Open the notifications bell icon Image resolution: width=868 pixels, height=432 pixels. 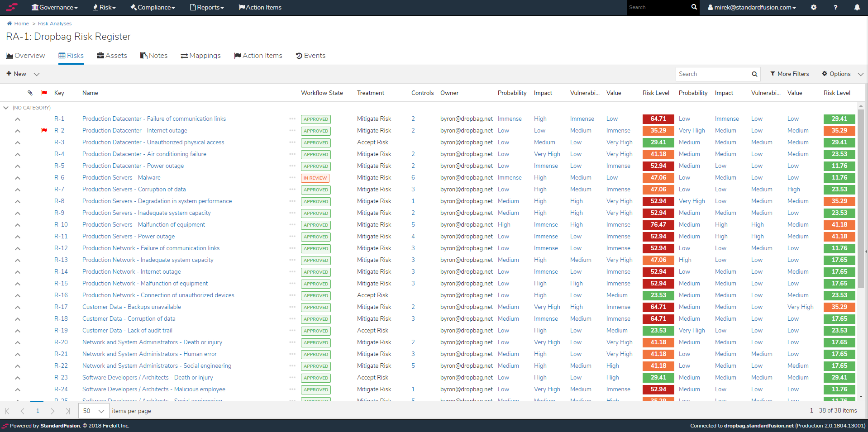point(857,7)
